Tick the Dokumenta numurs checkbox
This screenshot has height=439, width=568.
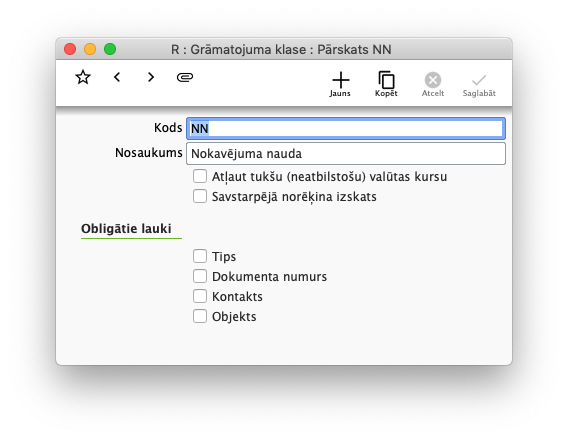200,276
